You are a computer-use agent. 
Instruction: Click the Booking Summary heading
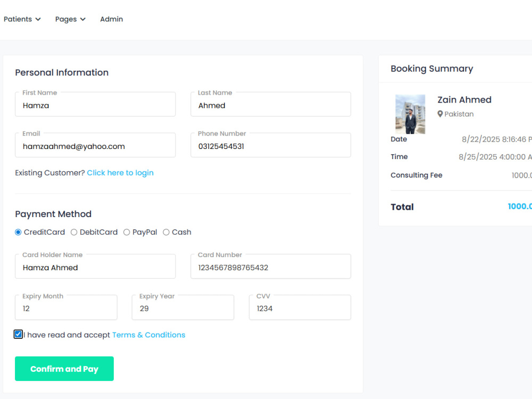(x=431, y=69)
